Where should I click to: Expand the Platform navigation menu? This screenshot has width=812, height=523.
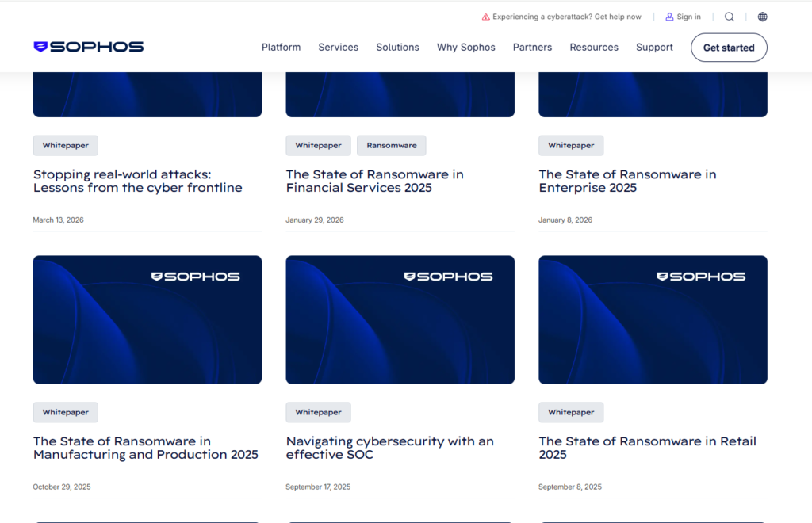pos(281,48)
